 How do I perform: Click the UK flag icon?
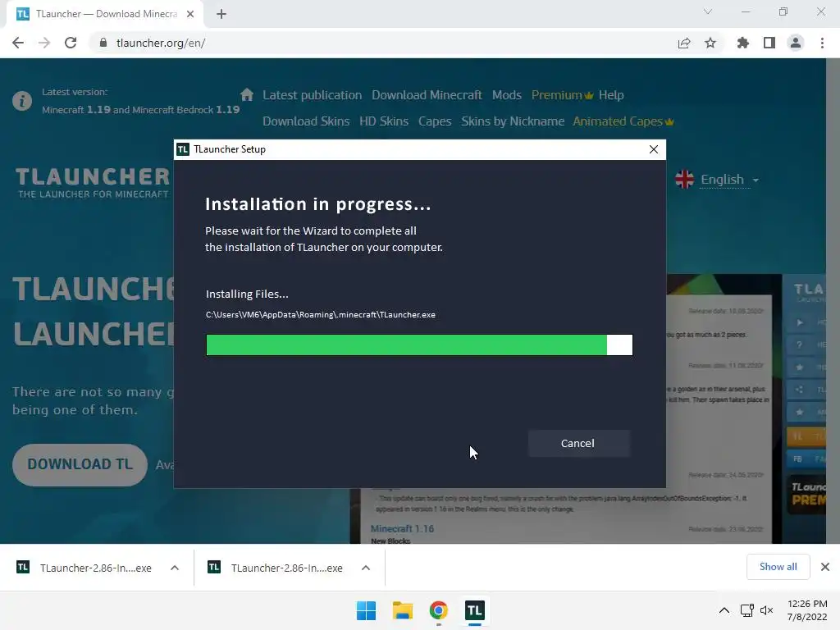685,180
